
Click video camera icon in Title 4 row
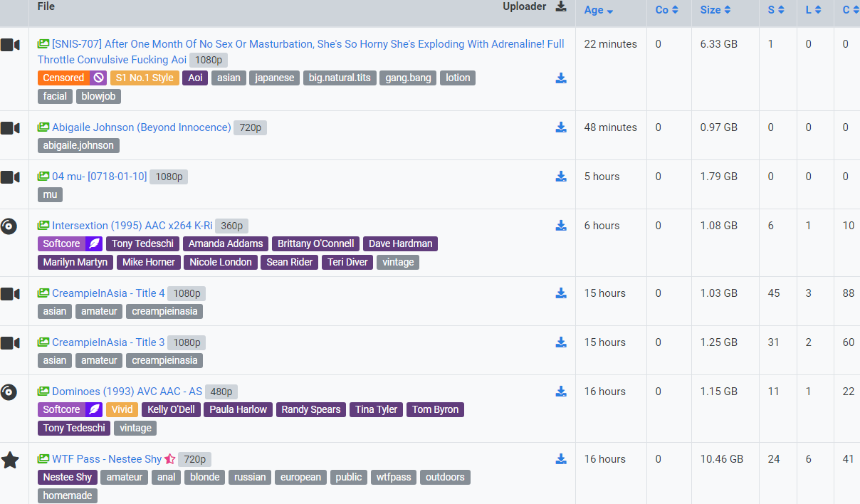tap(10, 294)
